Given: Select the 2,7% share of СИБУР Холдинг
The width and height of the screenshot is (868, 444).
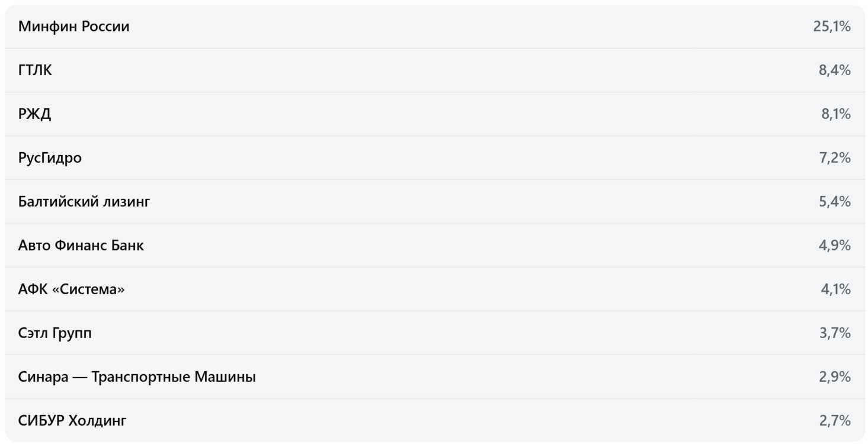Looking at the screenshot, I should click(835, 421).
